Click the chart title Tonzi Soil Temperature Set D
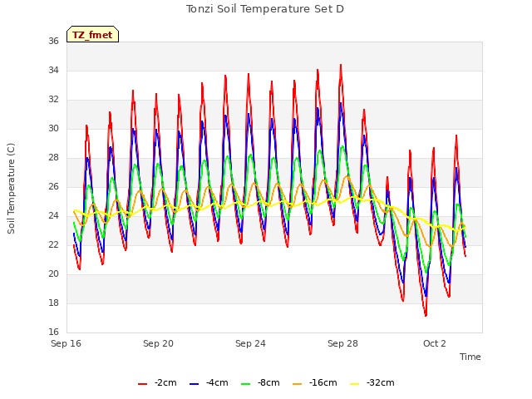The width and height of the screenshot is (532, 399). [265, 9]
